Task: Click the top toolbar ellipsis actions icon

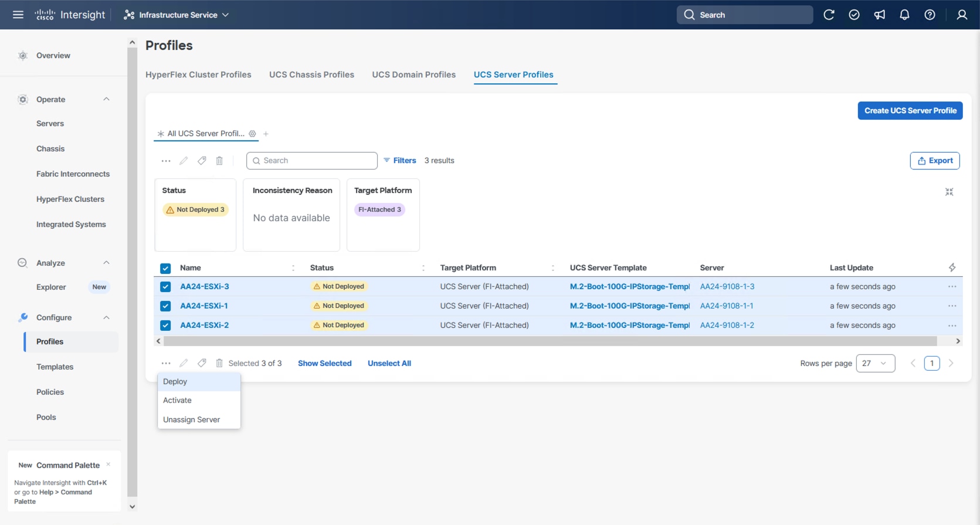Action: tap(166, 161)
